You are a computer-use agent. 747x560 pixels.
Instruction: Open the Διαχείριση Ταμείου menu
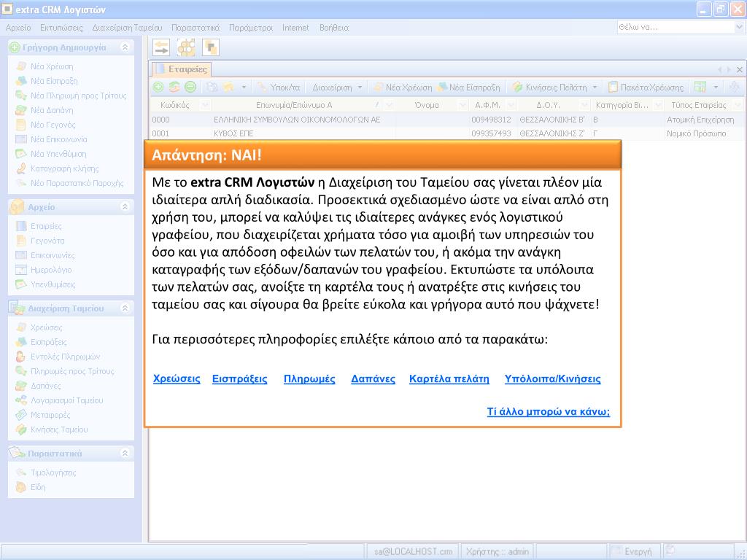coord(127,28)
